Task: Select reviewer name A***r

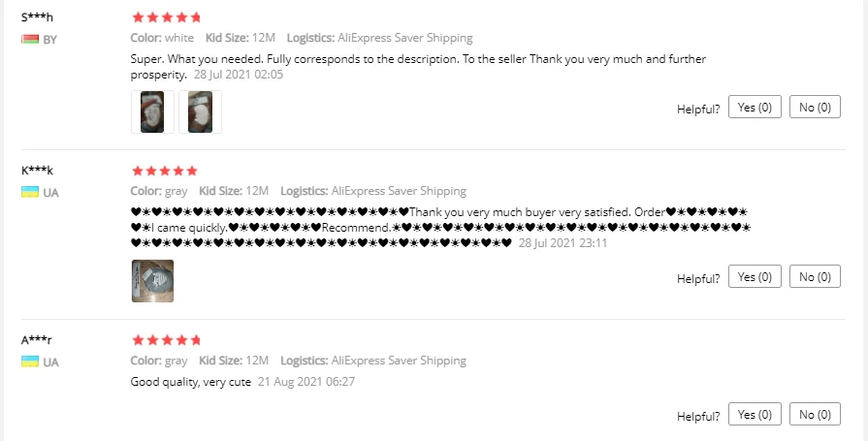Action: 37,340
